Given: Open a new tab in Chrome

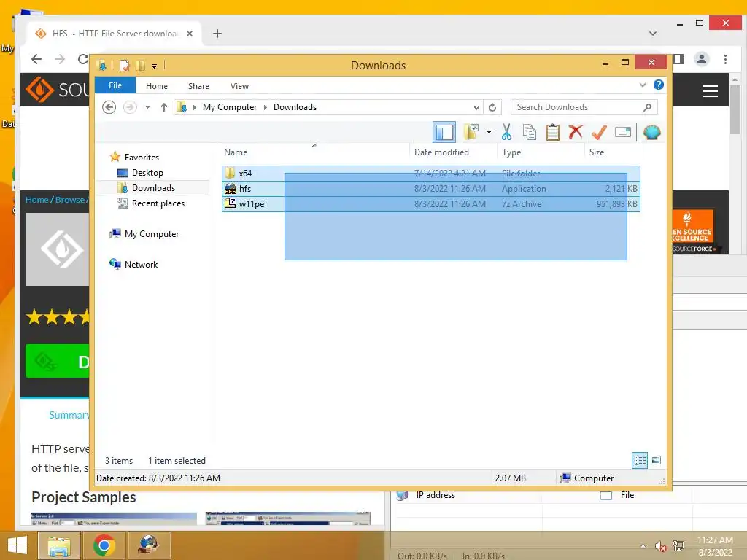Looking at the screenshot, I should (217, 34).
